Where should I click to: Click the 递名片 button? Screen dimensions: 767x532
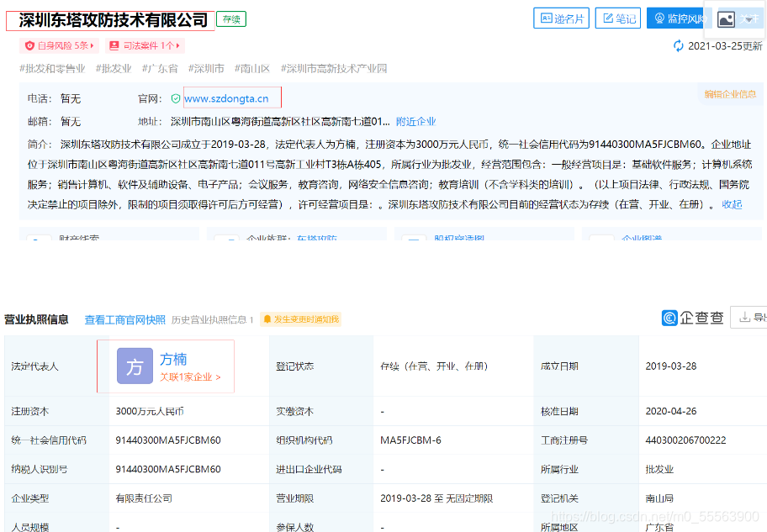(561, 18)
